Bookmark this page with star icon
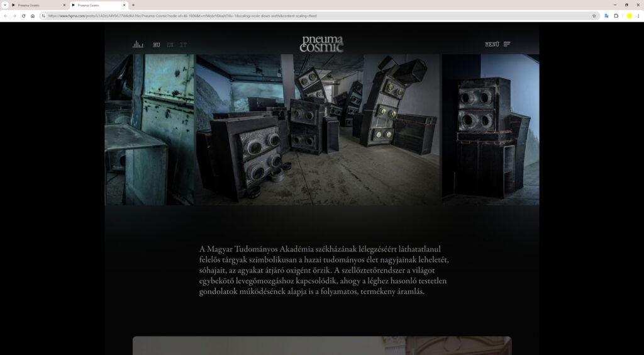644x355 pixels. point(594,16)
